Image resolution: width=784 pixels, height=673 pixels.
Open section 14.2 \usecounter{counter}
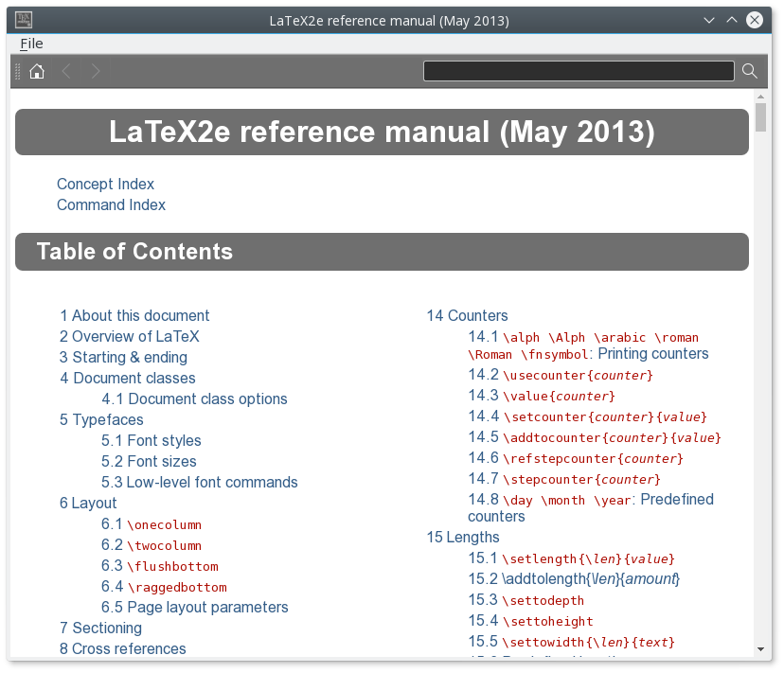pos(561,375)
